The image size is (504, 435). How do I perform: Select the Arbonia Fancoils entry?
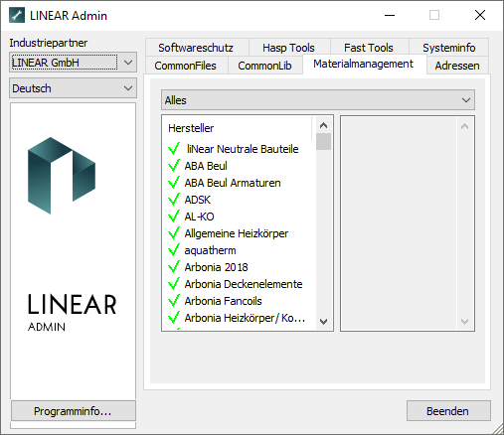(x=223, y=301)
